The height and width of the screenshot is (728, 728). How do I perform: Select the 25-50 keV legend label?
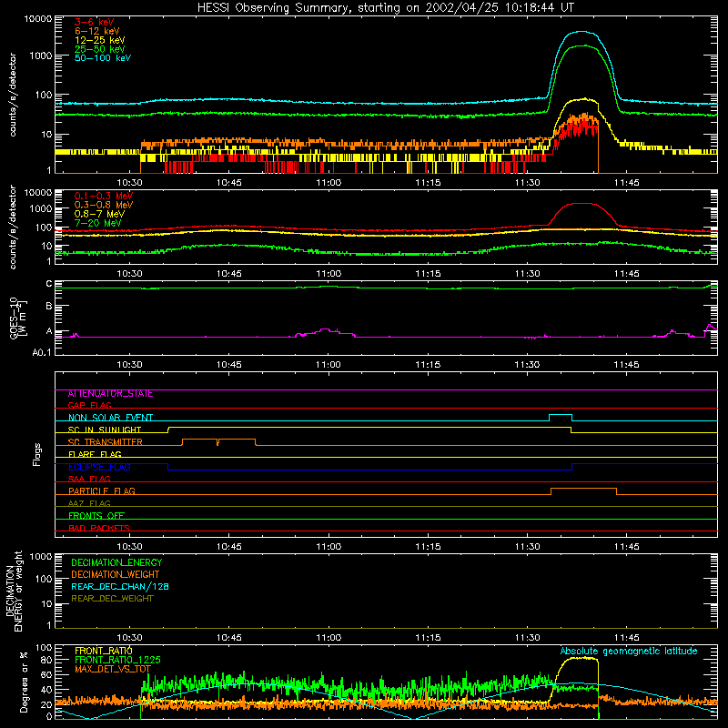tap(100, 49)
